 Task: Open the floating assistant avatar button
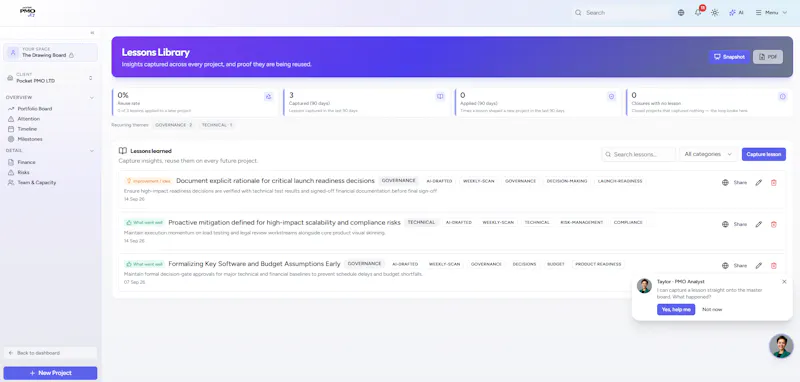(781, 346)
